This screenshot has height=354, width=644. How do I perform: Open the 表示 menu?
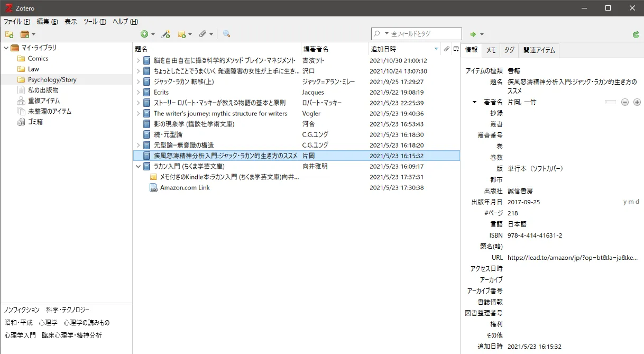coord(71,22)
